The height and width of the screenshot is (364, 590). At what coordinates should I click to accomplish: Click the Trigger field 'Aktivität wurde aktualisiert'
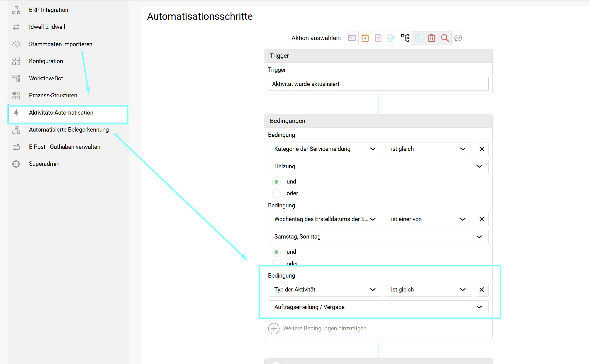pos(378,84)
